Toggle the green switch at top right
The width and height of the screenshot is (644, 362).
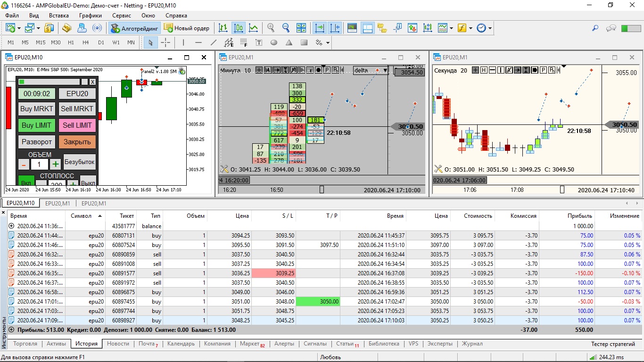pos(631,28)
